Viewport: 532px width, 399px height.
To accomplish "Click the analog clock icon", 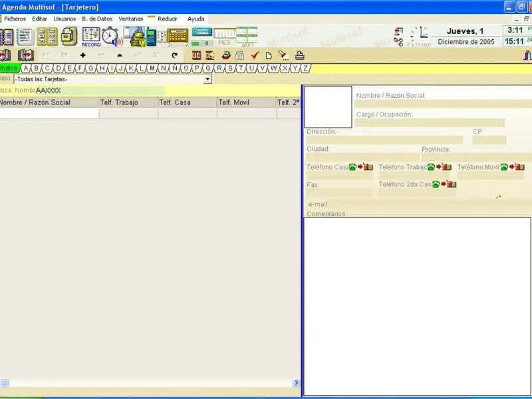I will [x=420, y=34].
